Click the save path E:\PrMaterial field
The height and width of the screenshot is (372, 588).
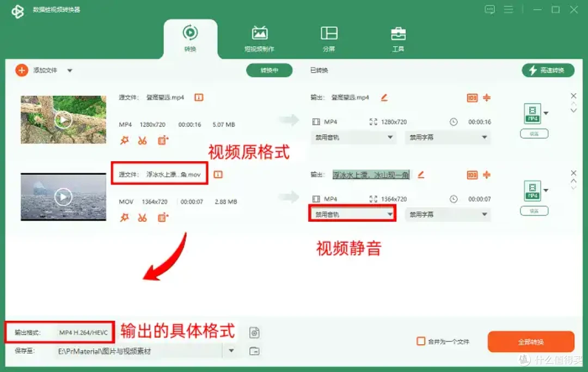[x=139, y=351]
